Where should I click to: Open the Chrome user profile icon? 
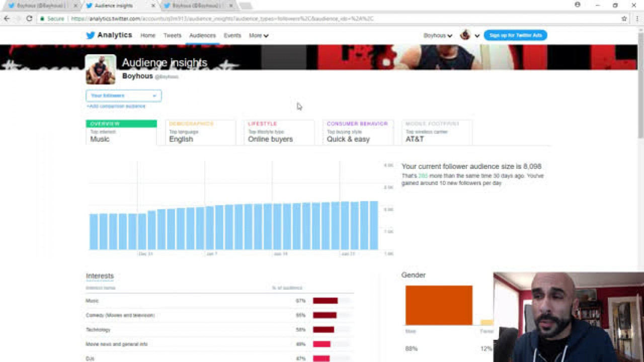click(x=578, y=5)
